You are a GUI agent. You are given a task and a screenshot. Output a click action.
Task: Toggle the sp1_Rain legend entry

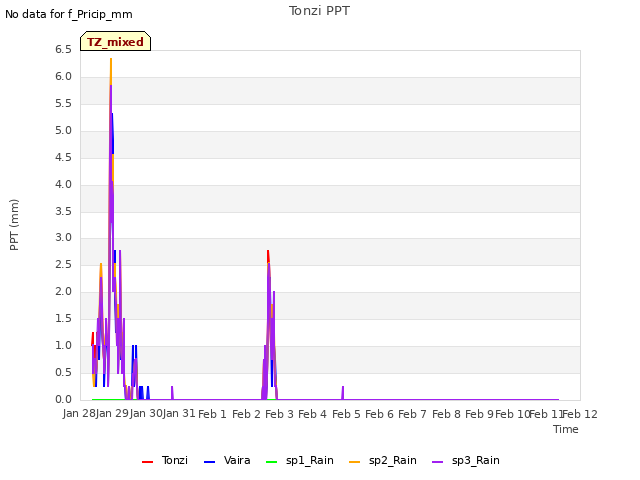tap(300, 460)
